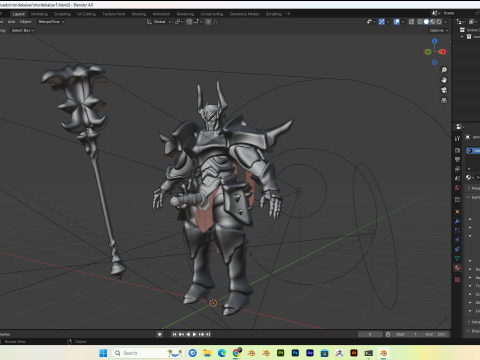Screen dimensions: 480x360
Task: Switch perspective/orthographic view icon
Action: coord(444,100)
